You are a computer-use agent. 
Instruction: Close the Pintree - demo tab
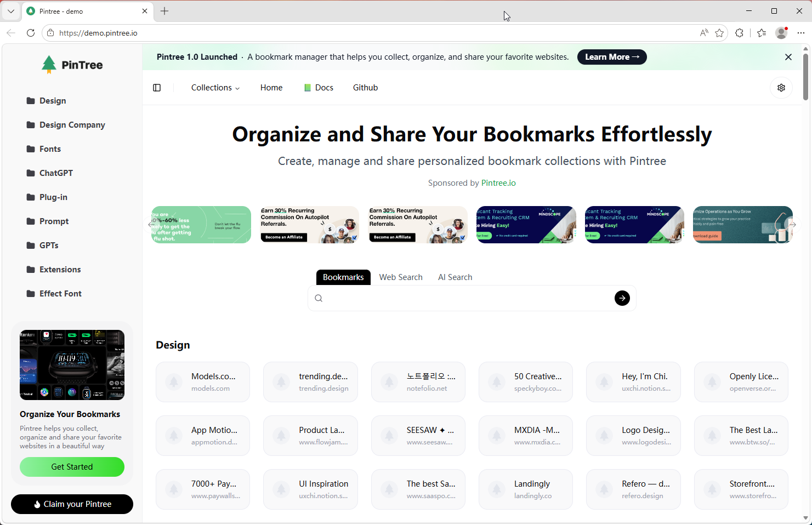coord(145,11)
